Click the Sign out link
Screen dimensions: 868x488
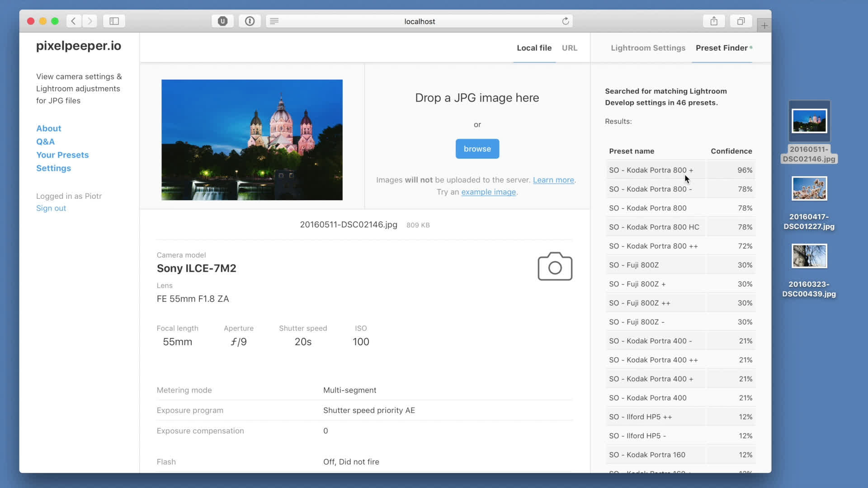point(51,208)
